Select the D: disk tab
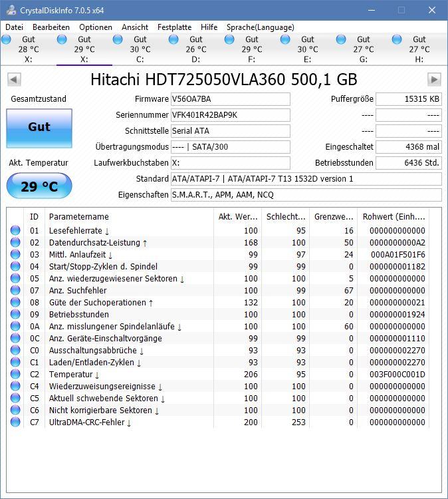Viewport: 448px width, 499px height. coord(196,49)
